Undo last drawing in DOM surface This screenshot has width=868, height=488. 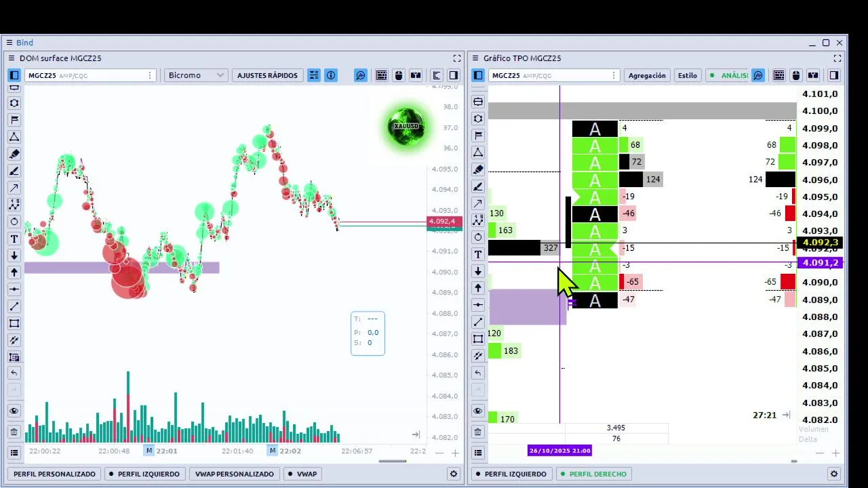coord(14,373)
